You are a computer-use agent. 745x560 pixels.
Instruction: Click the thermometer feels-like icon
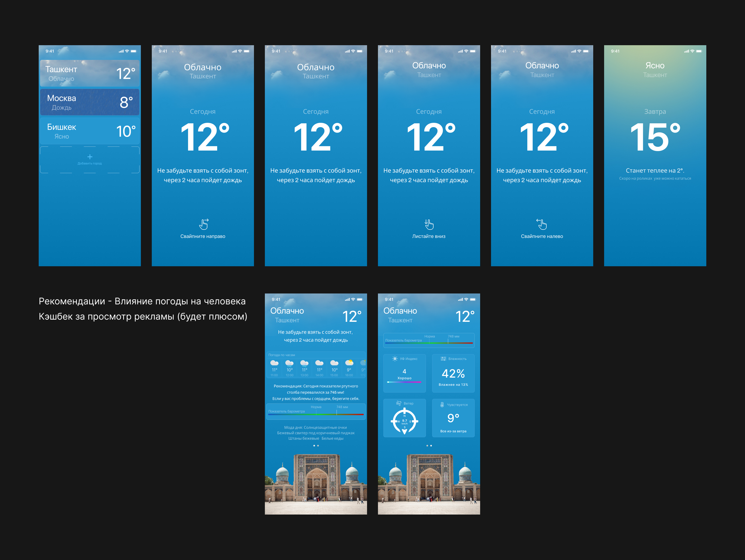pyautogui.click(x=442, y=405)
